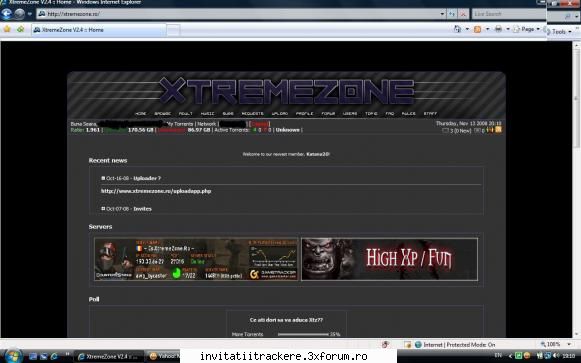Click the red Stop loading button

(463, 14)
